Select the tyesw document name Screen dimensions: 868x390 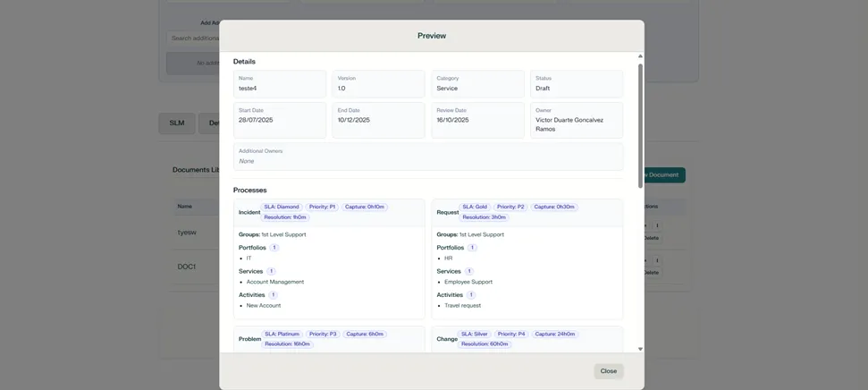tap(187, 232)
